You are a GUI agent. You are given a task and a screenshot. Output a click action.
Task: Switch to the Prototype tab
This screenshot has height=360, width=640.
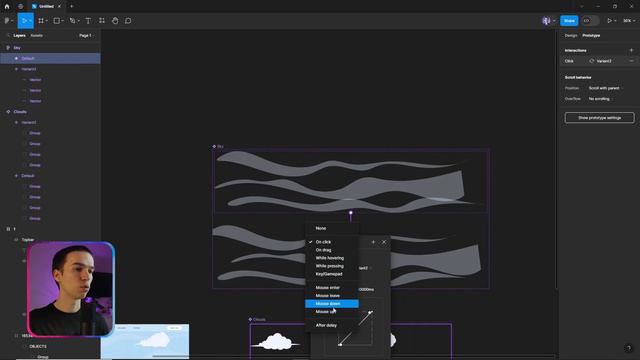pos(591,36)
